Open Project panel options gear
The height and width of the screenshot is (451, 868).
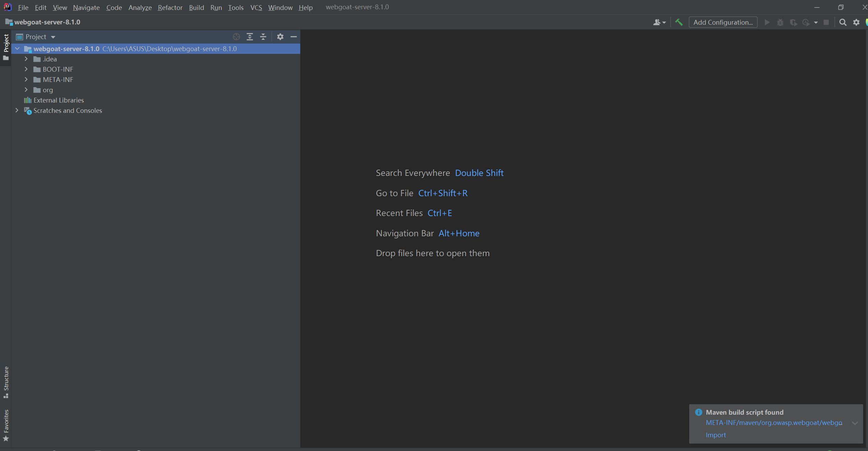click(280, 37)
